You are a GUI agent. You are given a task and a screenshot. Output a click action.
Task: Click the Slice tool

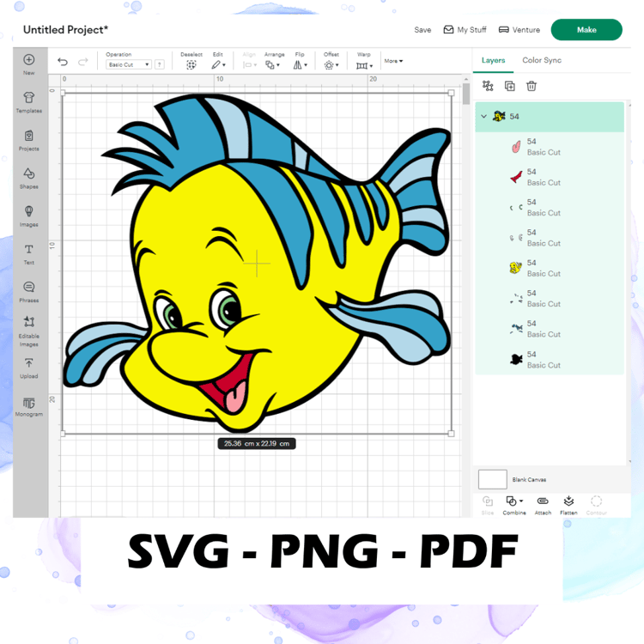[488, 505]
